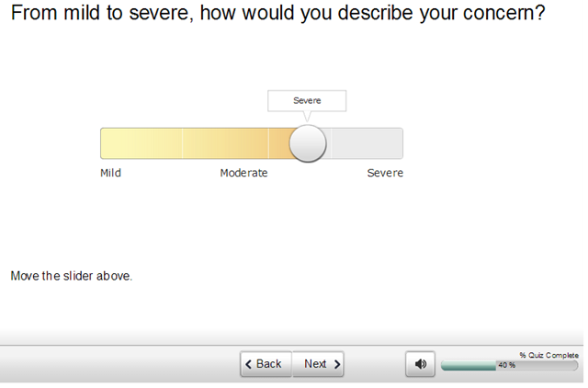
Task: Click the right chevron on Next button
Action: pyautogui.click(x=337, y=364)
